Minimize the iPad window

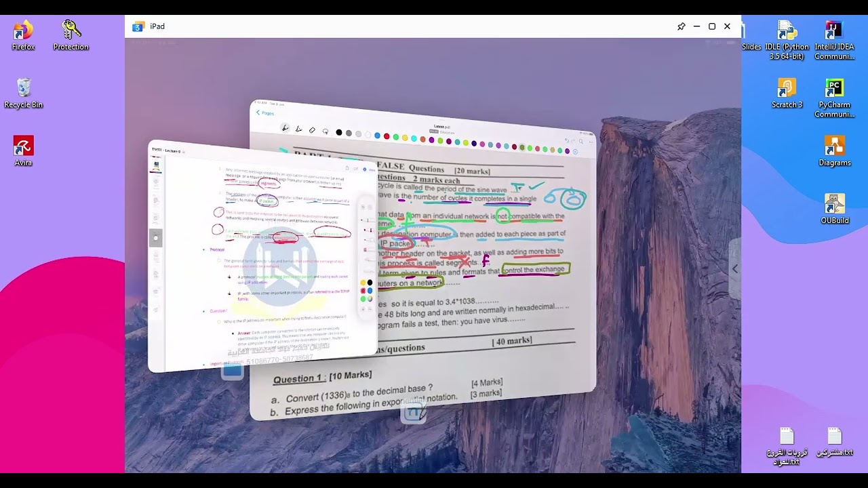[x=696, y=26]
